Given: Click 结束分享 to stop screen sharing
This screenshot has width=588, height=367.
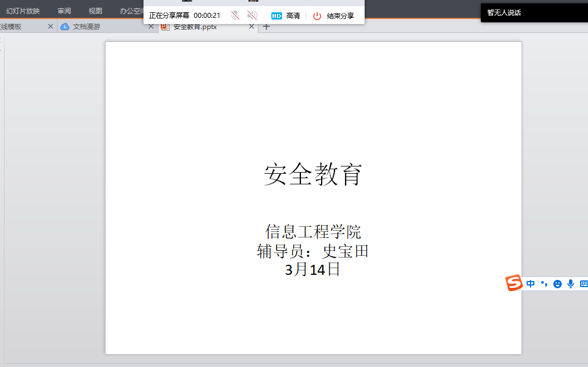Looking at the screenshot, I should 340,16.
